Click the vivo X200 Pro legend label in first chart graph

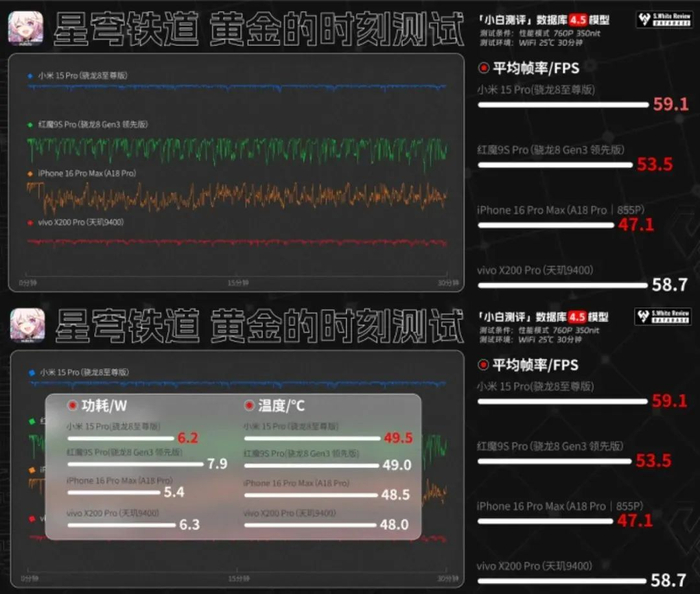(x=81, y=222)
